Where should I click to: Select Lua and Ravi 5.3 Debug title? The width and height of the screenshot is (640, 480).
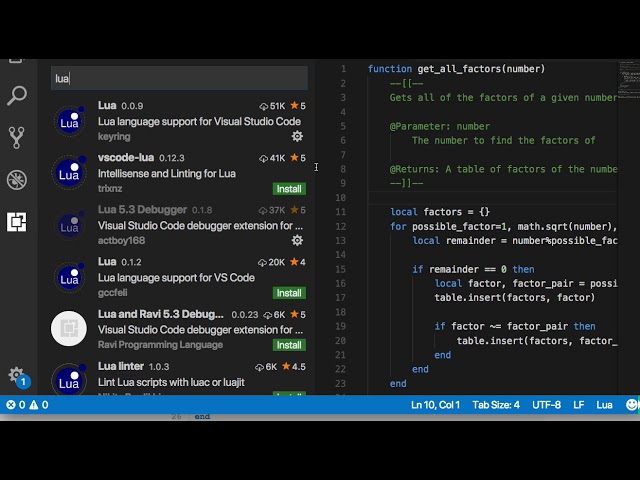(x=160, y=314)
